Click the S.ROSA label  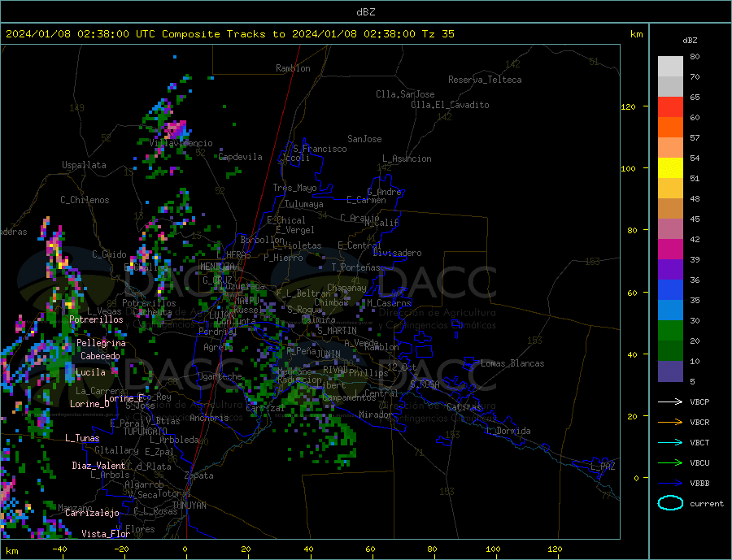425,384
